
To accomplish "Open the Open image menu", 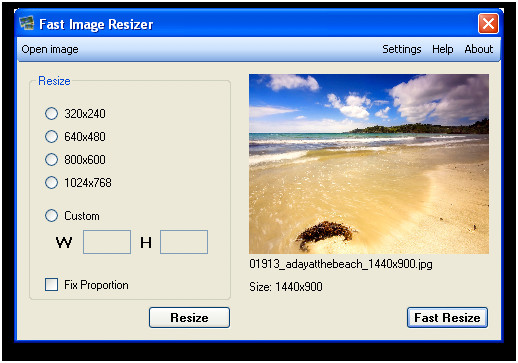I will tap(50, 49).
